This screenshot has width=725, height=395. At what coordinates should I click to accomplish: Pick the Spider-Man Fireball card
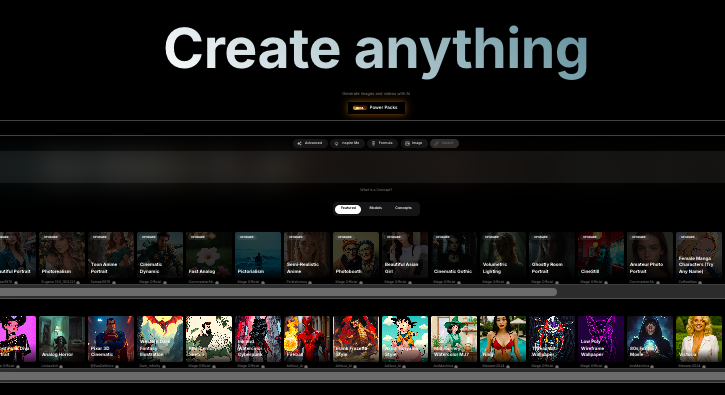[x=307, y=339]
